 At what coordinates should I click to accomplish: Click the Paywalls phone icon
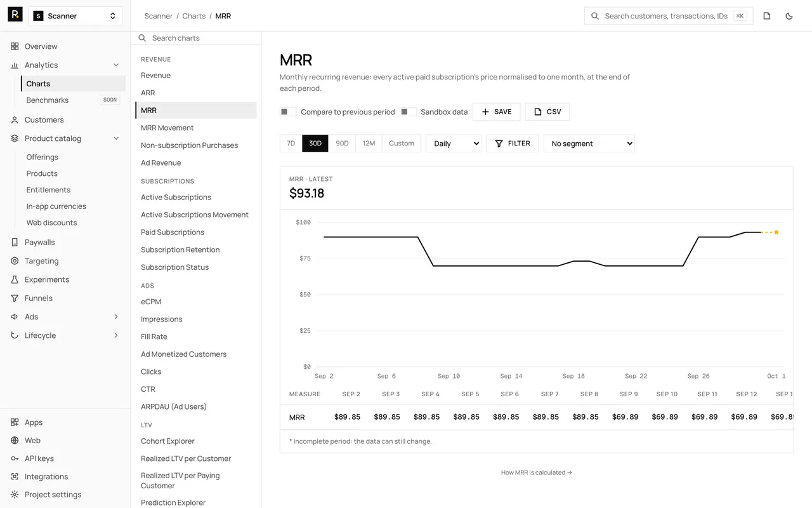click(15, 242)
